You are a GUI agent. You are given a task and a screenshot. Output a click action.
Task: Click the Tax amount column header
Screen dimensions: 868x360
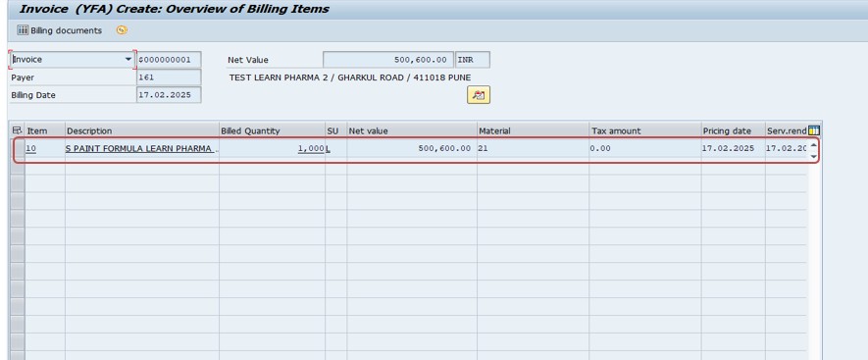[645, 130]
